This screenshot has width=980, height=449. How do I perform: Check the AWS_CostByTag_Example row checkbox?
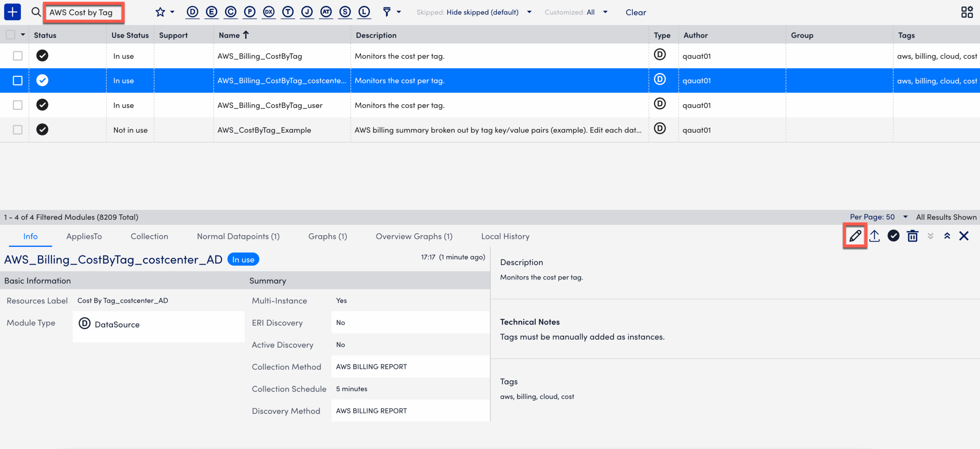pyautogui.click(x=18, y=130)
